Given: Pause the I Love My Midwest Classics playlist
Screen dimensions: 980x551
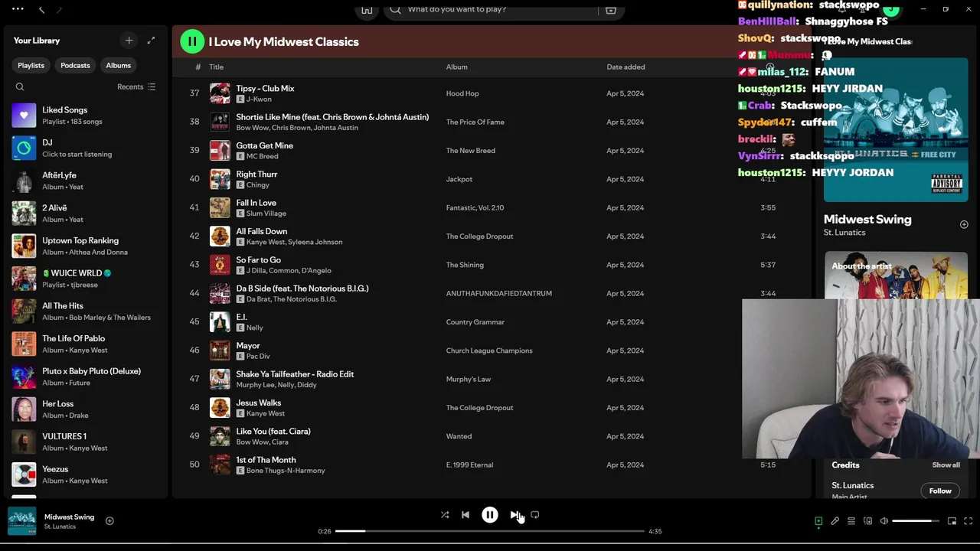Looking at the screenshot, I should [192, 41].
